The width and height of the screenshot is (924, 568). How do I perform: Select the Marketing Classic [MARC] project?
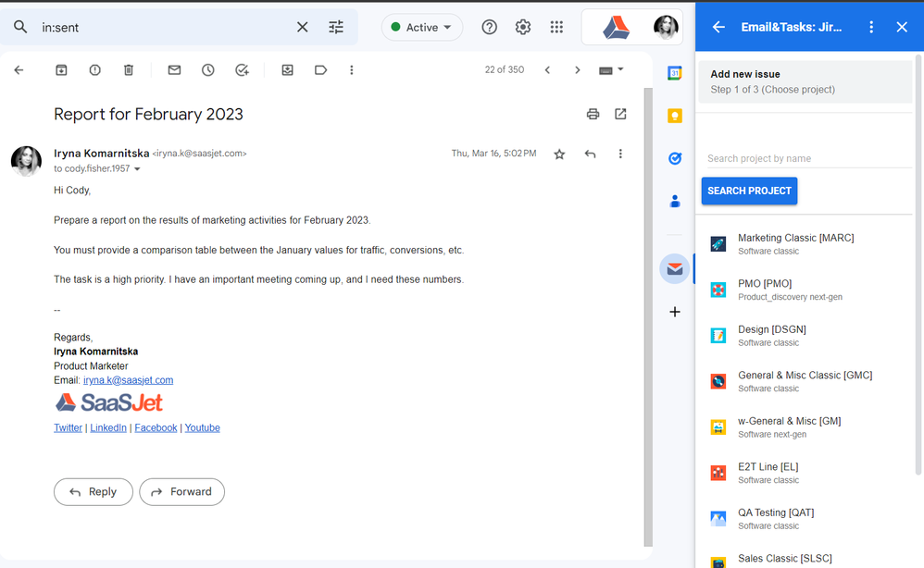click(x=805, y=243)
